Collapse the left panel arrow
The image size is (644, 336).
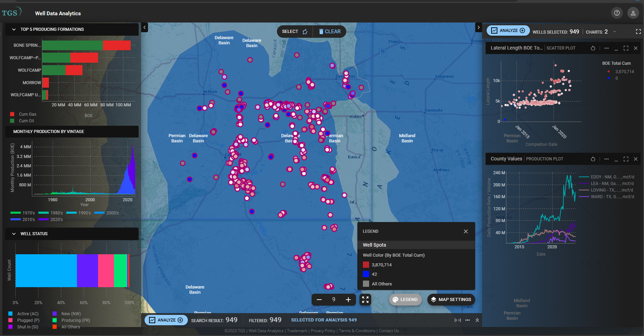click(145, 27)
